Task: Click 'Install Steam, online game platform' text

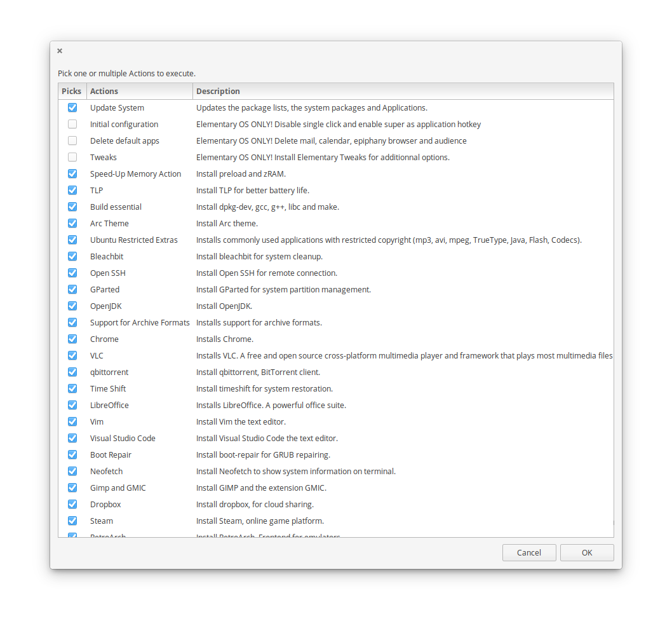Action: (x=260, y=521)
